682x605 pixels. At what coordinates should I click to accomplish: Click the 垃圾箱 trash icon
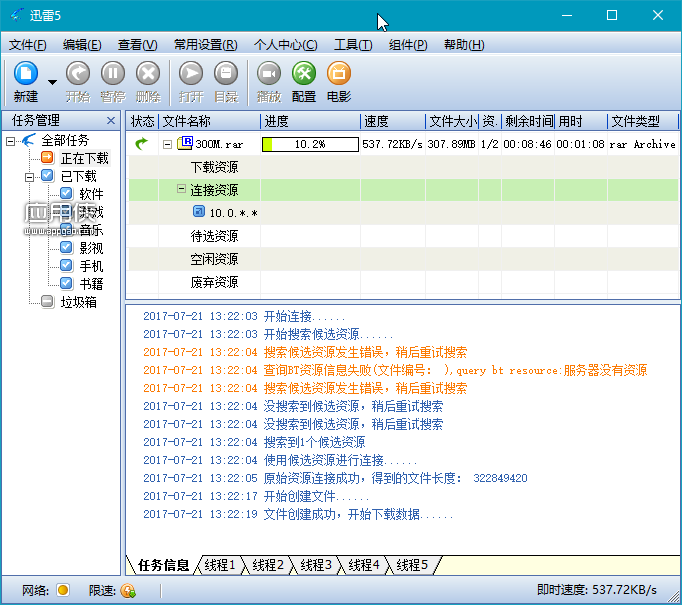point(47,301)
